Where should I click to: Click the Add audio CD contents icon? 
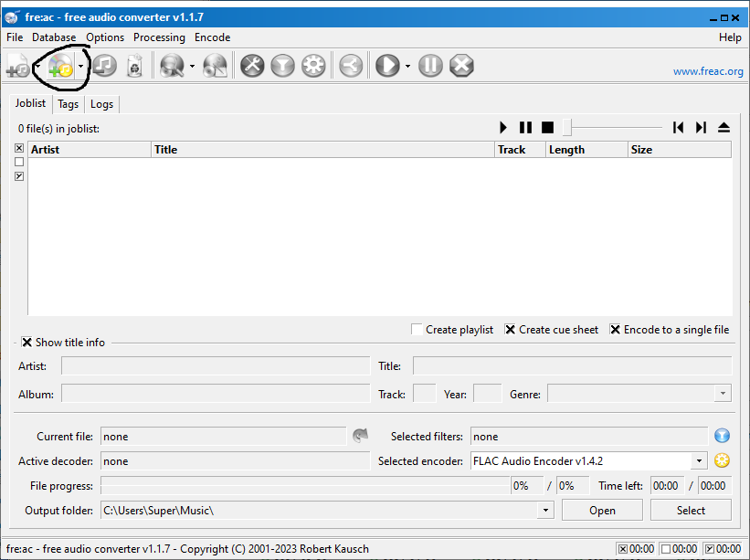(x=60, y=66)
